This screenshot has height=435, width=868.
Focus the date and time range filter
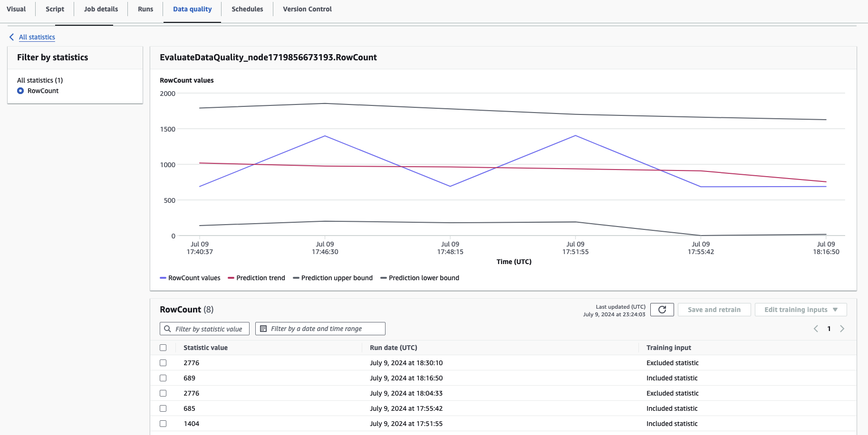(320, 329)
